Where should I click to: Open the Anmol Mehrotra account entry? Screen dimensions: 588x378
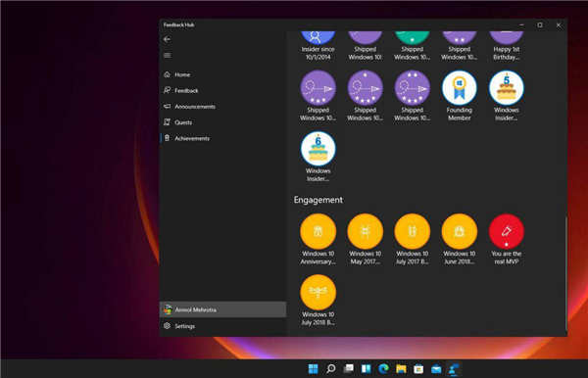click(x=223, y=309)
